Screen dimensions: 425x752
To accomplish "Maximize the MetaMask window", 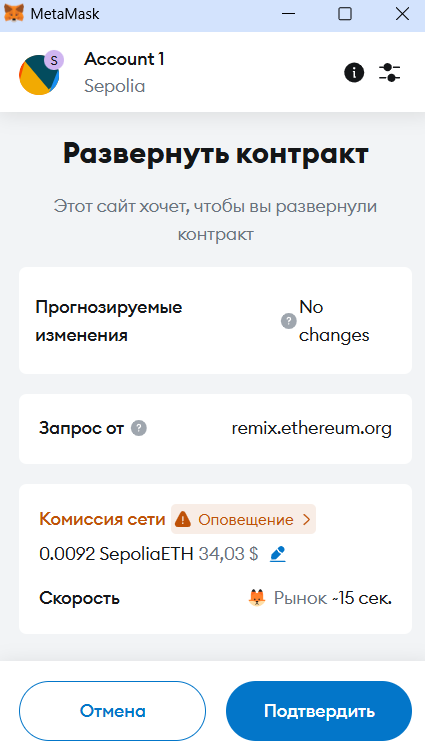I will (x=345, y=13).
